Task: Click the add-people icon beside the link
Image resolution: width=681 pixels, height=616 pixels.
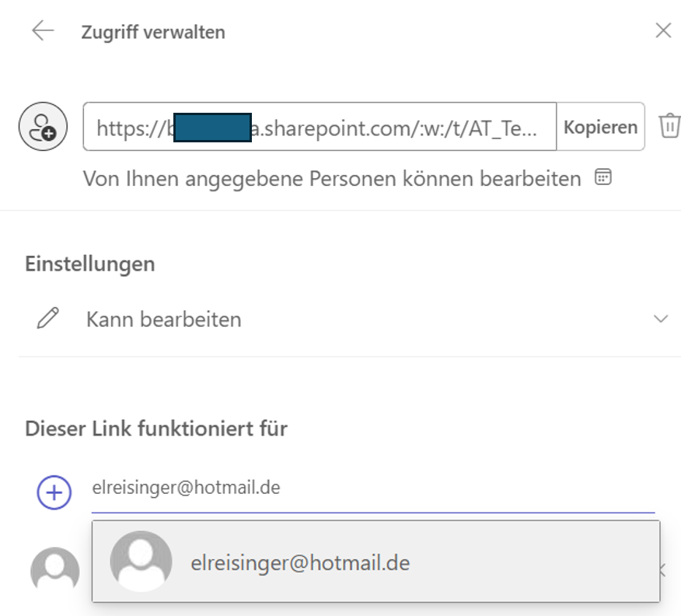Action: coord(41,126)
